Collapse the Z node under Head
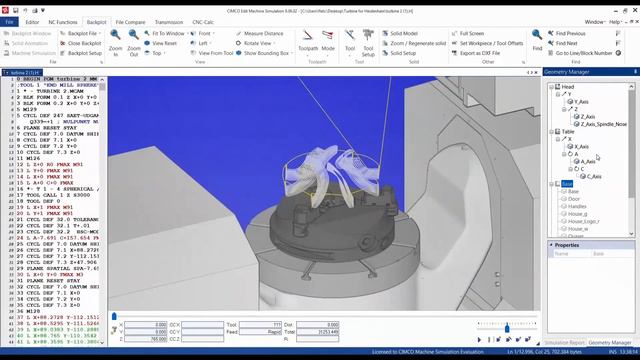Screen dimensions: 640x360 [x=564, y=109]
